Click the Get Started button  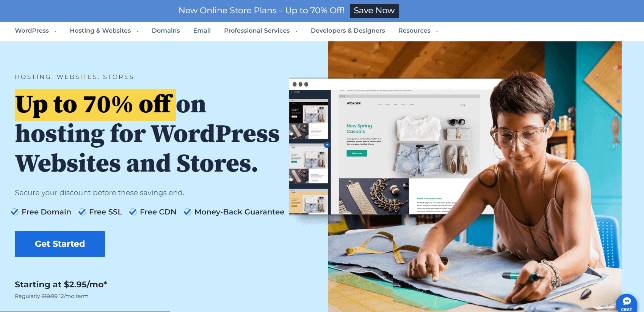click(x=60, y=244)
